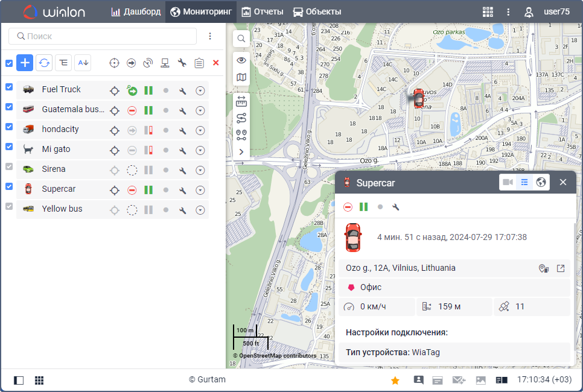
Task: Open the user75 account menu
Action: click(547, 11)
